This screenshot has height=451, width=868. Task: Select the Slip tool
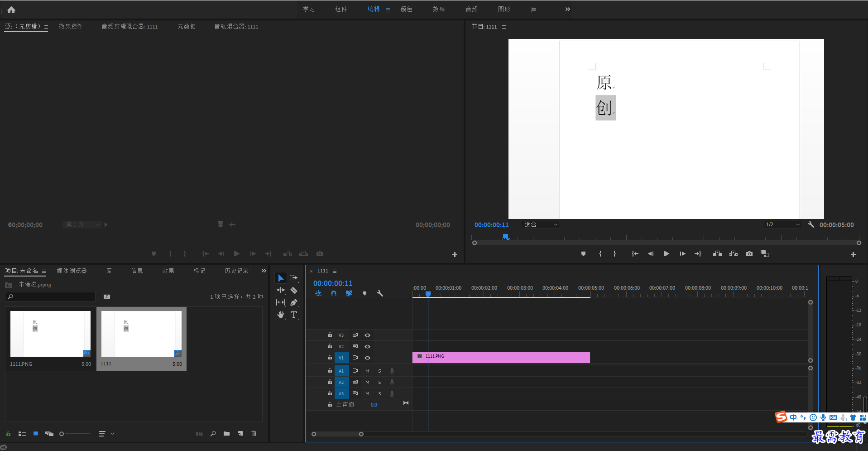281,302
